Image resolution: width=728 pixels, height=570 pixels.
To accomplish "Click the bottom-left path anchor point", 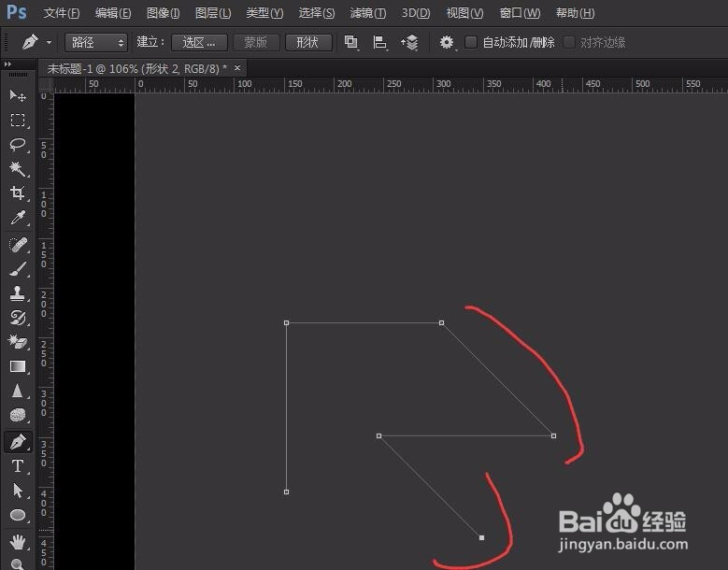I will pos(287,492).
